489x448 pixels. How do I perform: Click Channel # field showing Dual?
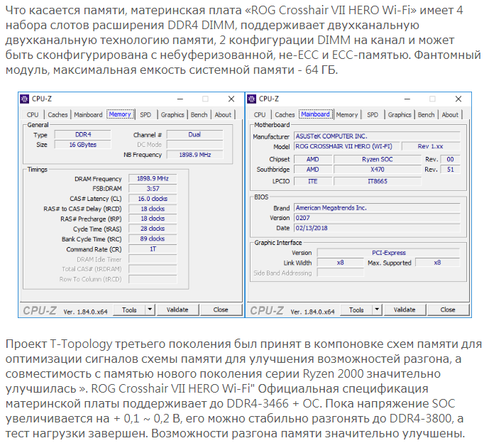click(x=195, y=134)
